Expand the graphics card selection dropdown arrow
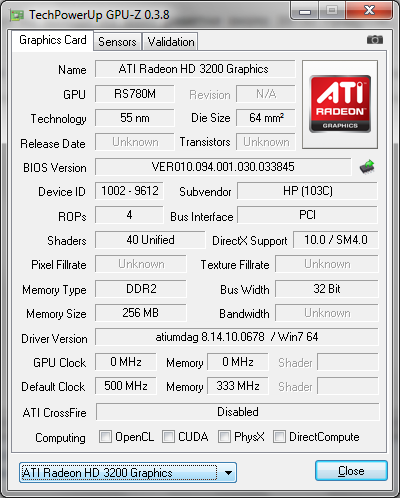Screen dimensions: 400x498 tap(228, 473)
